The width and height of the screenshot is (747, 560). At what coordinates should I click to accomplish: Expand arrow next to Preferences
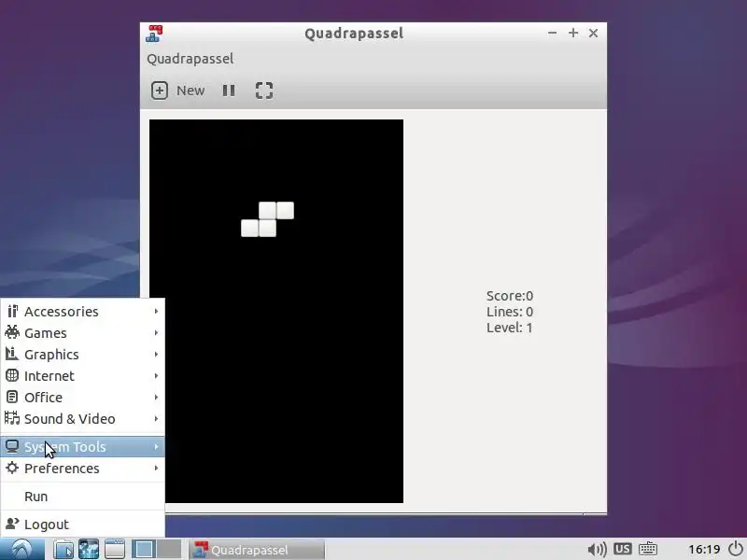156,469
